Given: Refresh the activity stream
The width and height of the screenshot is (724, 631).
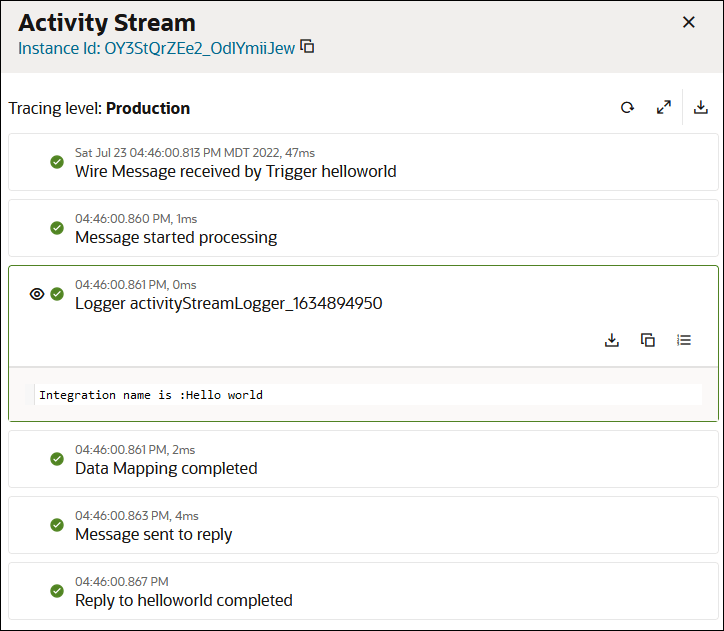Looking at the screenshot, I should click(627, 108).
